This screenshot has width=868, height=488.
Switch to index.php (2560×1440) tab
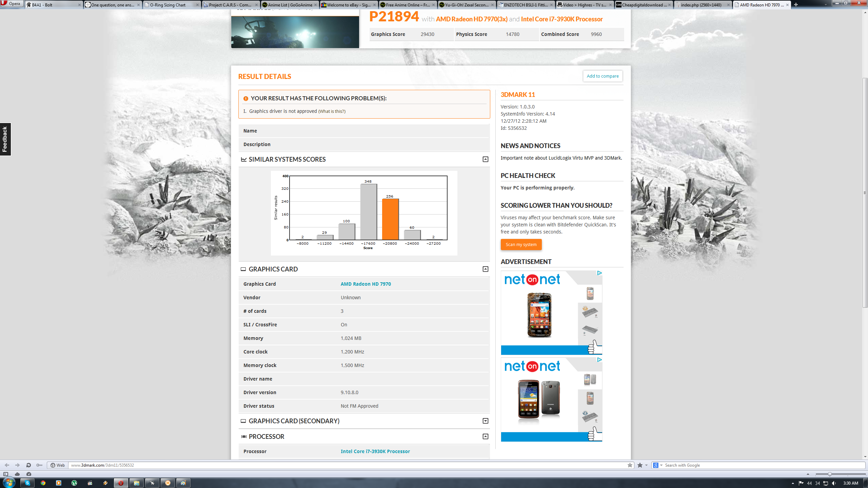703,5
